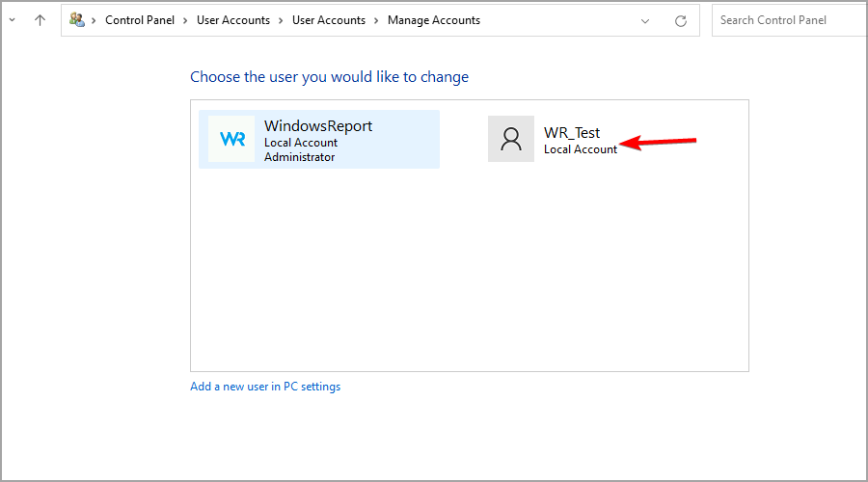Navigate to Control Panel breadcrumb
This screenshot has height=482, width=868.
[140, 20]
